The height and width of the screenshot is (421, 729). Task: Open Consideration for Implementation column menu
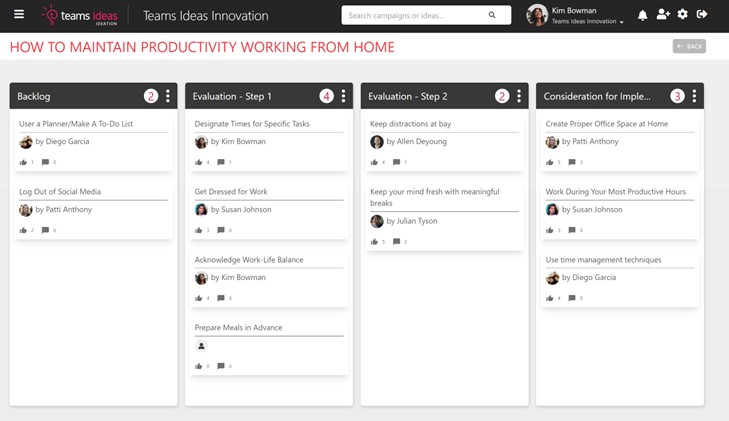pos(694,96)
